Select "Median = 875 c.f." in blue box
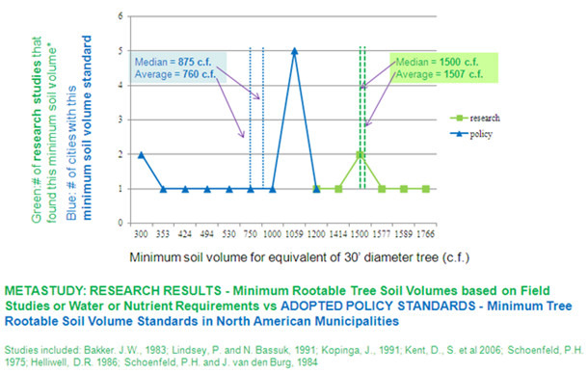The width and height of the screenshot is (588, 373). tap(173, 62)
